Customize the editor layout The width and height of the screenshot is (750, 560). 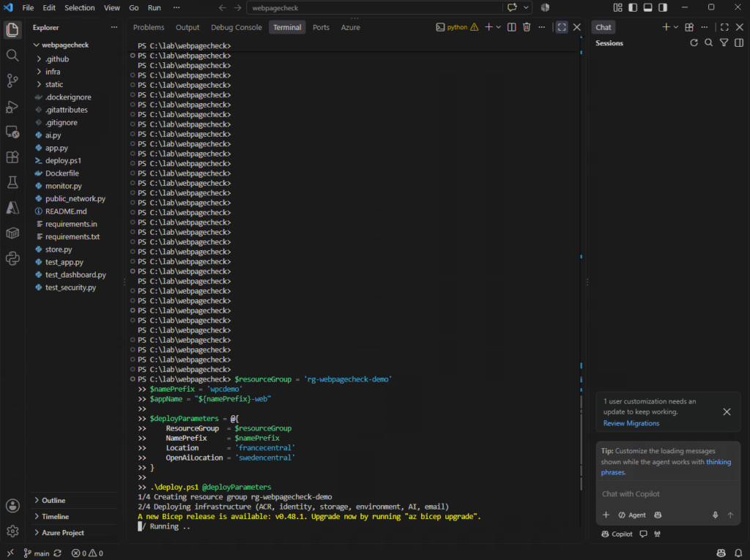[x=618, y=7]
